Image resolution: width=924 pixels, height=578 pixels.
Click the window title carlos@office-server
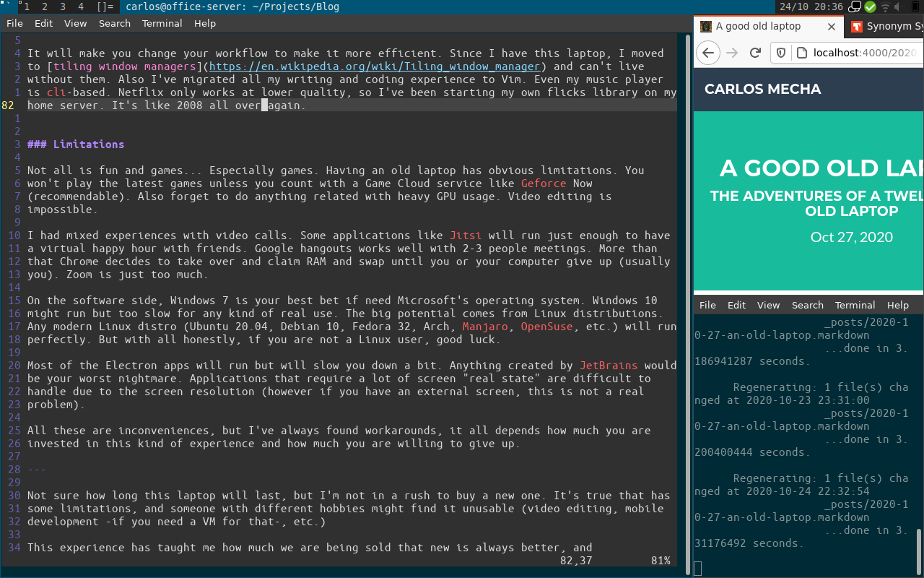point(232,7)
